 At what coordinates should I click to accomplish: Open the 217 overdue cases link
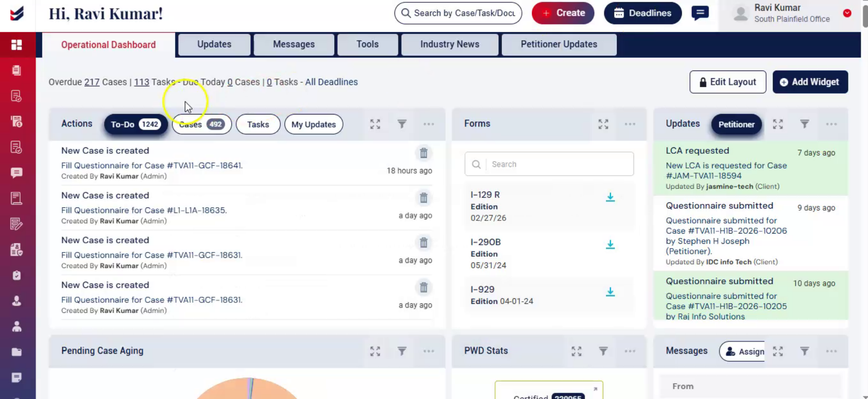pyautogui.click(x=92, y=82)
